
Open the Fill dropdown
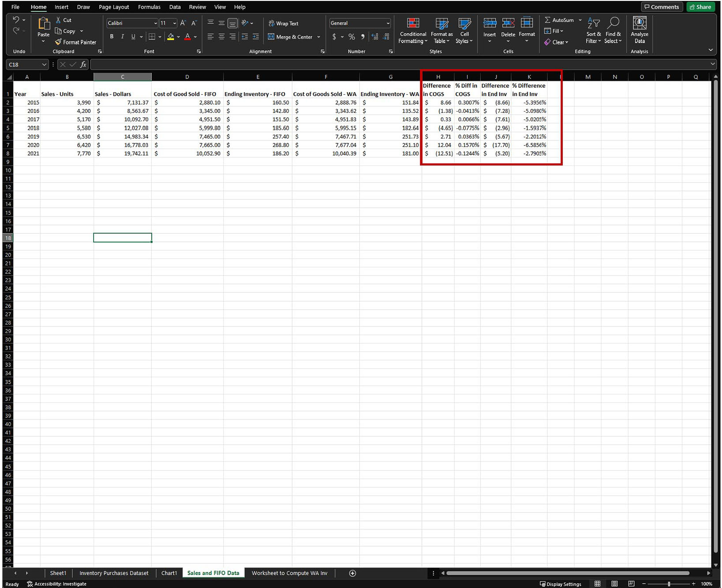click(x=554, y=31)
